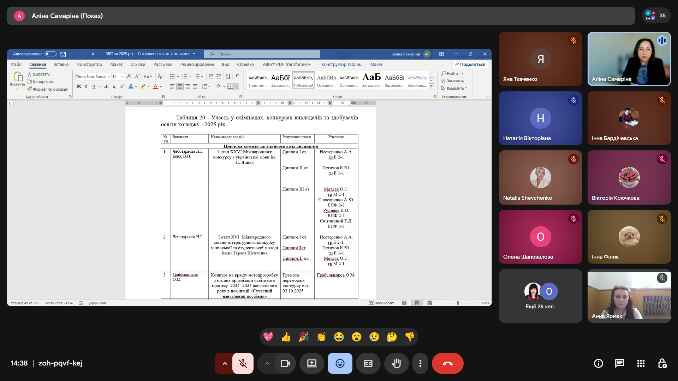
Task: Open the Insert tab in Word
Action: (x=61, y=64)
